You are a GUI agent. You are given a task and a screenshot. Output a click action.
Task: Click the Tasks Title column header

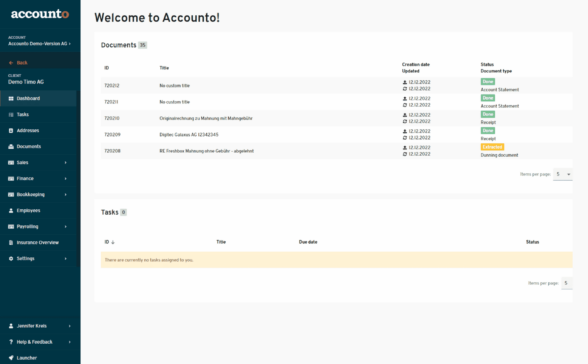(x=221, y=242)
